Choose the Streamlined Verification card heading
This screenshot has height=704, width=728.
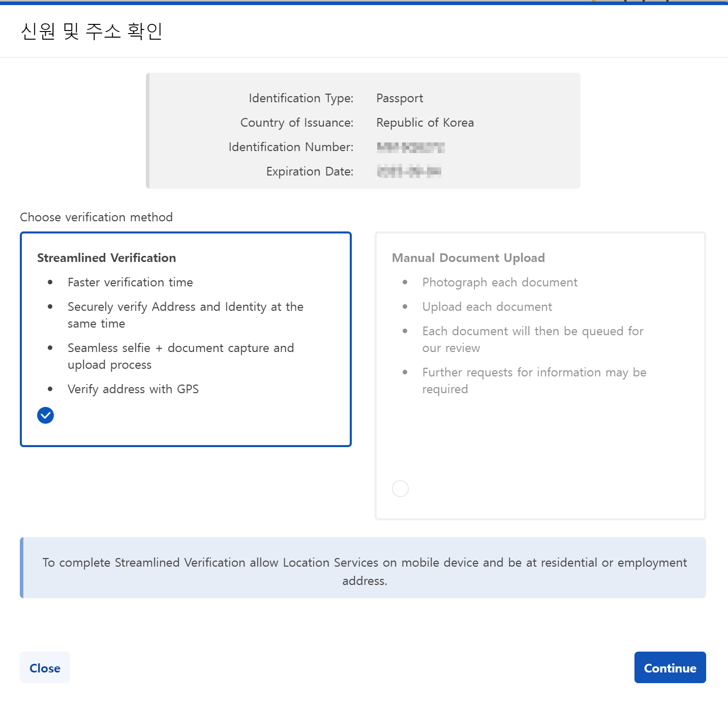(x=107, y=258)
